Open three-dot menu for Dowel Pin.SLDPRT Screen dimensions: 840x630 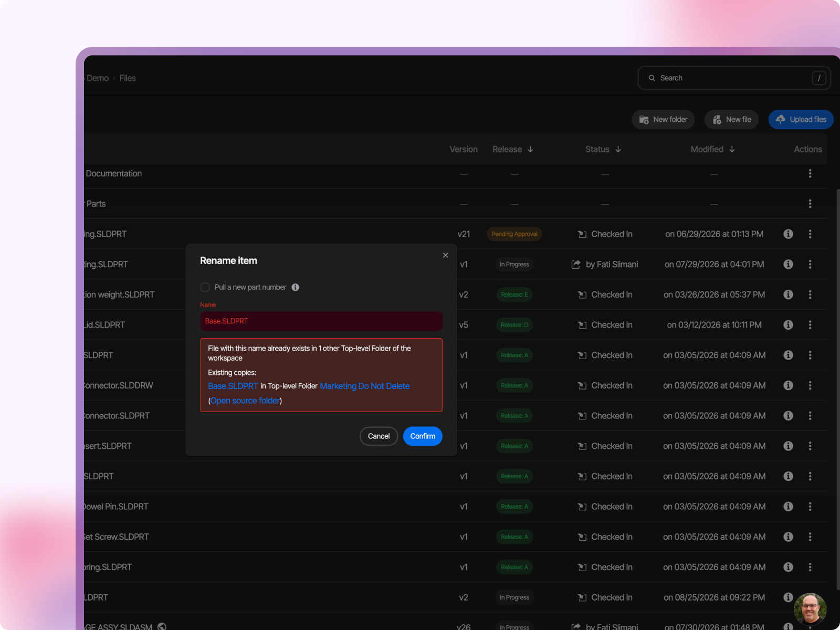coord(810,507)
